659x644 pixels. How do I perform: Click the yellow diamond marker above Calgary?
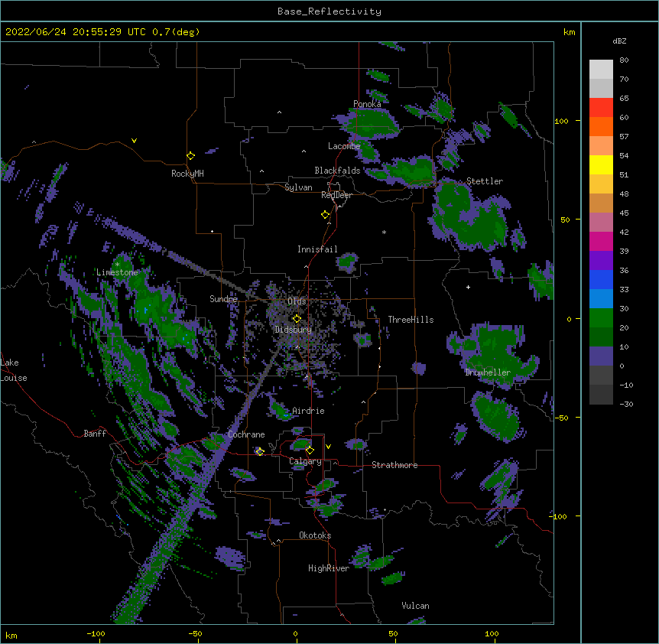(310, 450)
